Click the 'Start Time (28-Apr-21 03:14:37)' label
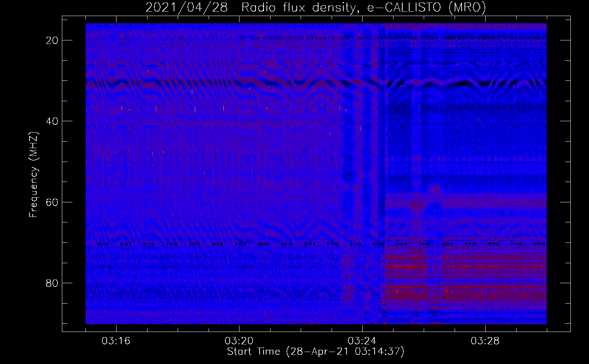 pos(316,352)
